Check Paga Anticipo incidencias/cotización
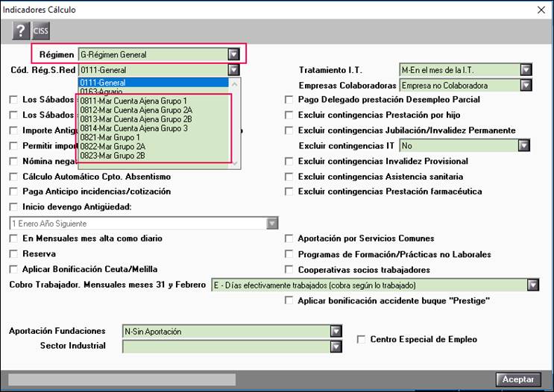 (13, 192)
